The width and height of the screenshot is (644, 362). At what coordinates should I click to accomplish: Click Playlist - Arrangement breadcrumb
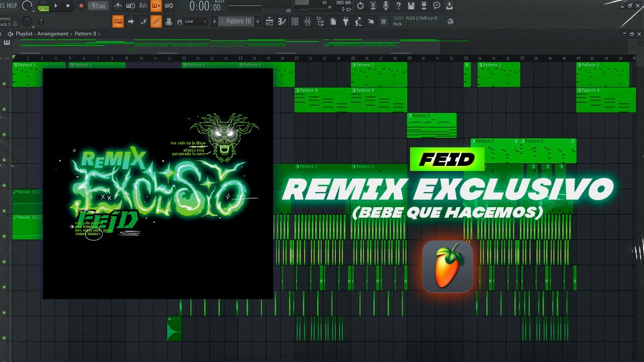(42, 34)
